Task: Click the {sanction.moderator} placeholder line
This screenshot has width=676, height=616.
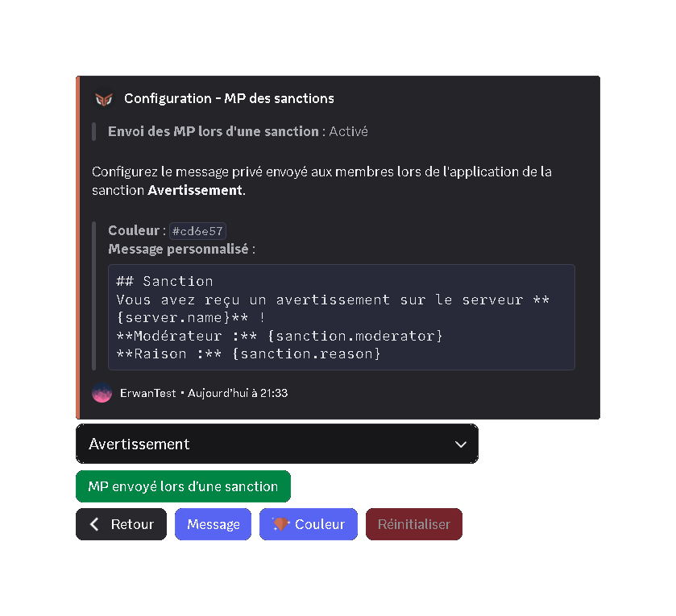Action: pos(280,336)
